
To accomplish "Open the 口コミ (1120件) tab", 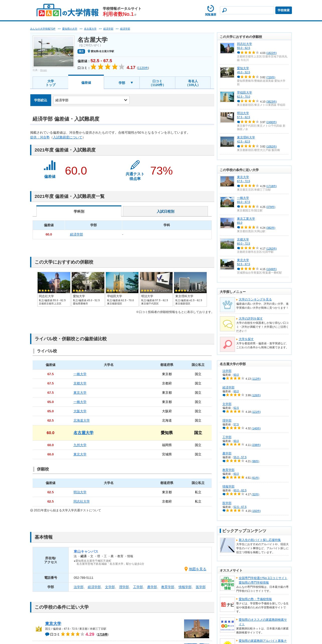I will point(157,83).
